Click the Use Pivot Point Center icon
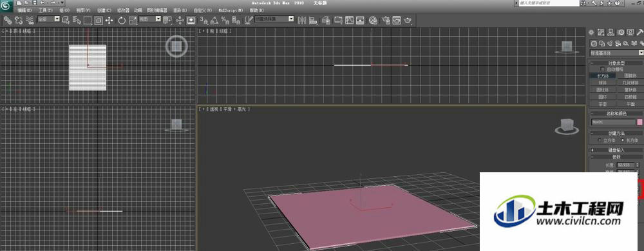 point(167,20)
